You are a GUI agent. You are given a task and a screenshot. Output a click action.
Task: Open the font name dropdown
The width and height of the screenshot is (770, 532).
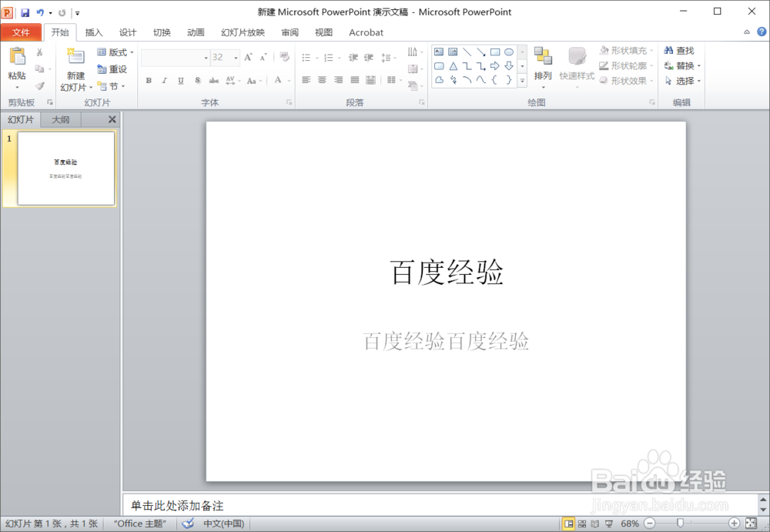point(206,58)
